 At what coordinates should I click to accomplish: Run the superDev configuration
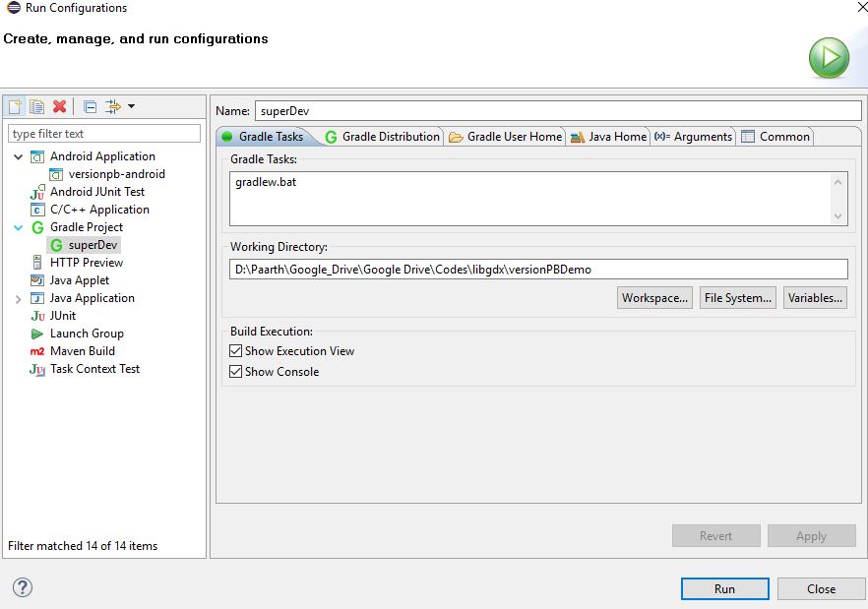coord(724,588)
